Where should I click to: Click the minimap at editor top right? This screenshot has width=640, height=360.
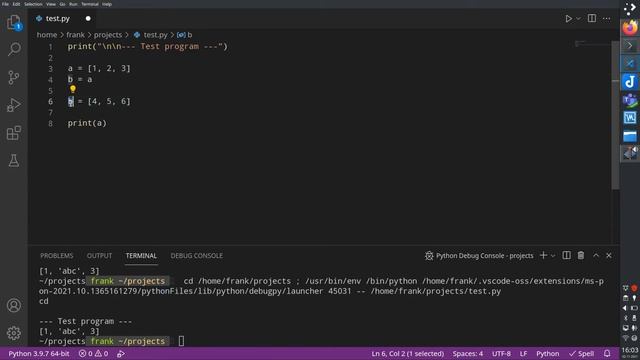[x=593, y=43]
